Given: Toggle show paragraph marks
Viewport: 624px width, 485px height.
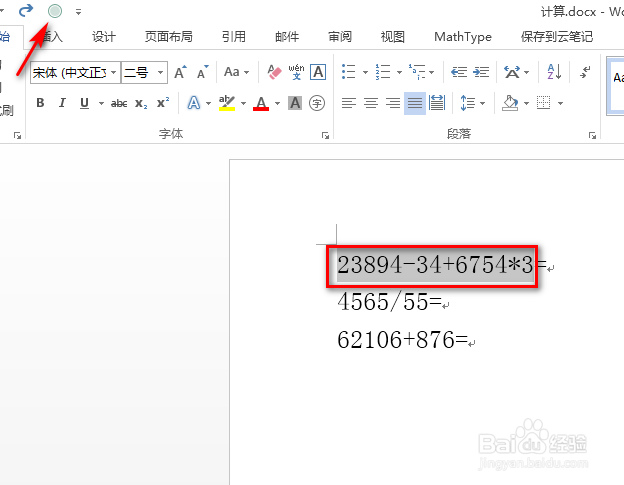Looking at the screenshot, I should [x=585, y=72].
